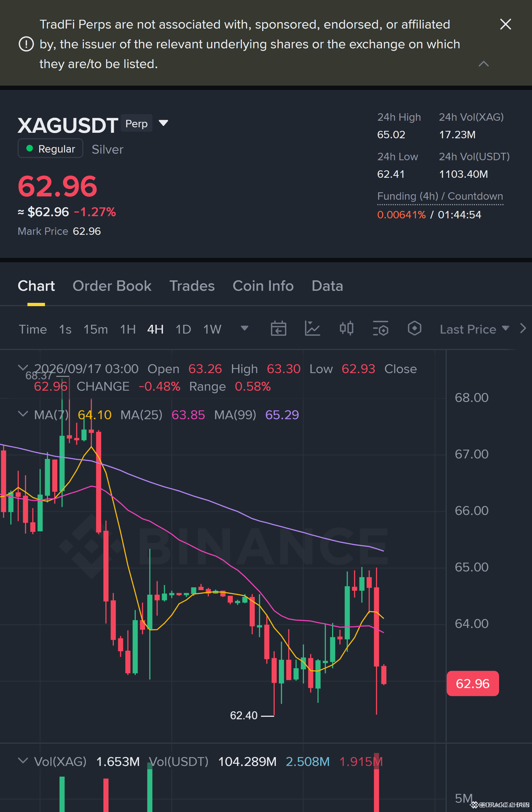Click the right arrow in chart toolbar
The height and width of the screenshot is (812, 532).
coord(523,329)
